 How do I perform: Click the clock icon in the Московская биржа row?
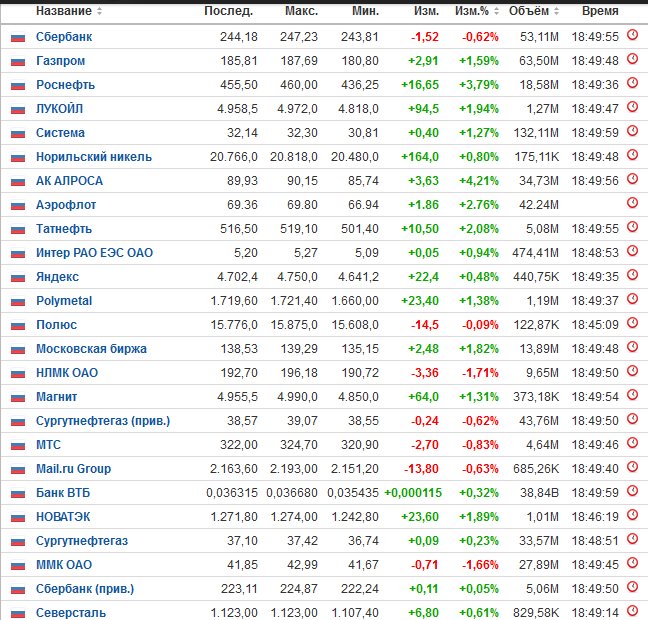(x=632, y=346)
